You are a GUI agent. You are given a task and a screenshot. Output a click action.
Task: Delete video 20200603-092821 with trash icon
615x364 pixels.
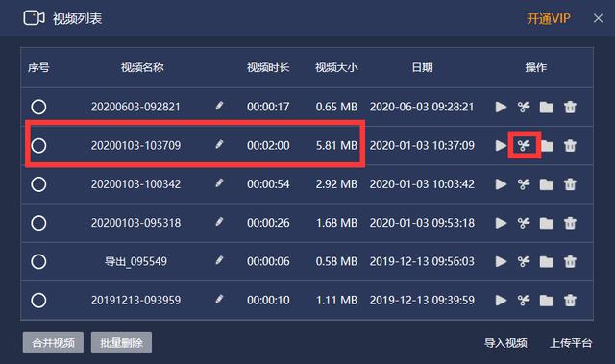[570, 107]
